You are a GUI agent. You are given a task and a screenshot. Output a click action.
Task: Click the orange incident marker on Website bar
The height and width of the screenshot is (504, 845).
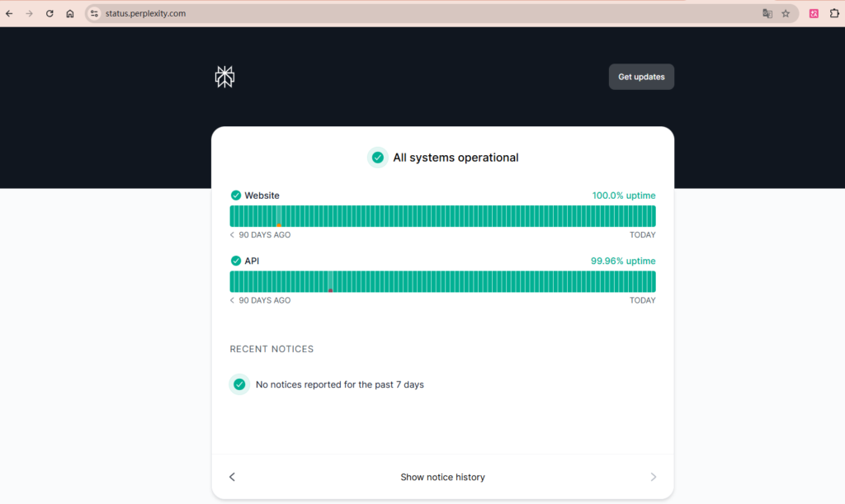click(279, 224)
